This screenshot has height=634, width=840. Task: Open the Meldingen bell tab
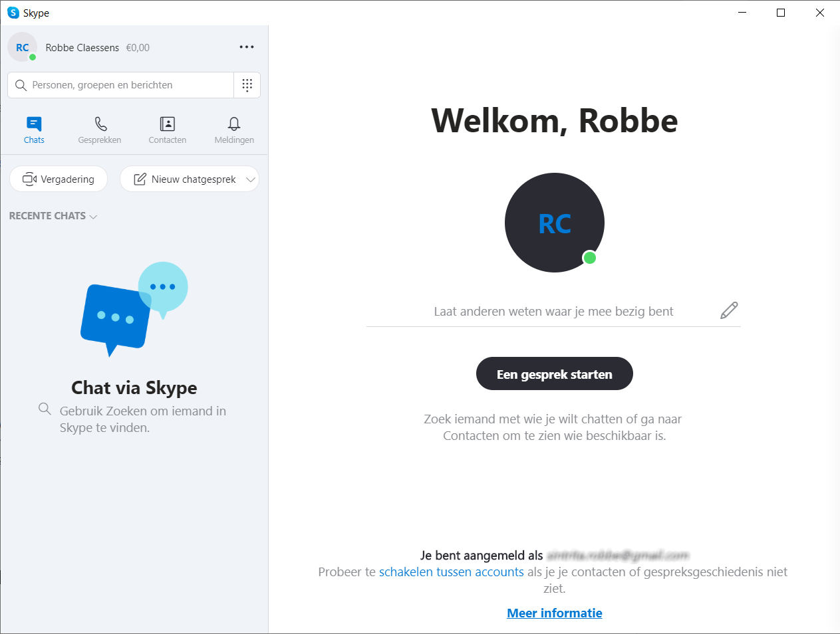click(234, 130)
